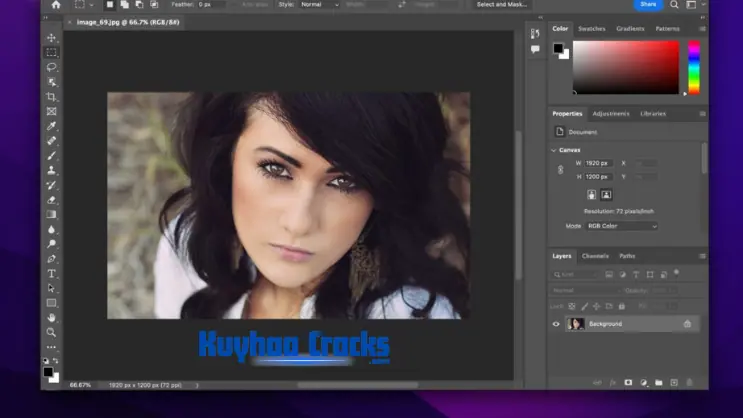Select the Zoom tool in toolbar
Viewport: 743px width, 418px height.
[x=52, y=332]
